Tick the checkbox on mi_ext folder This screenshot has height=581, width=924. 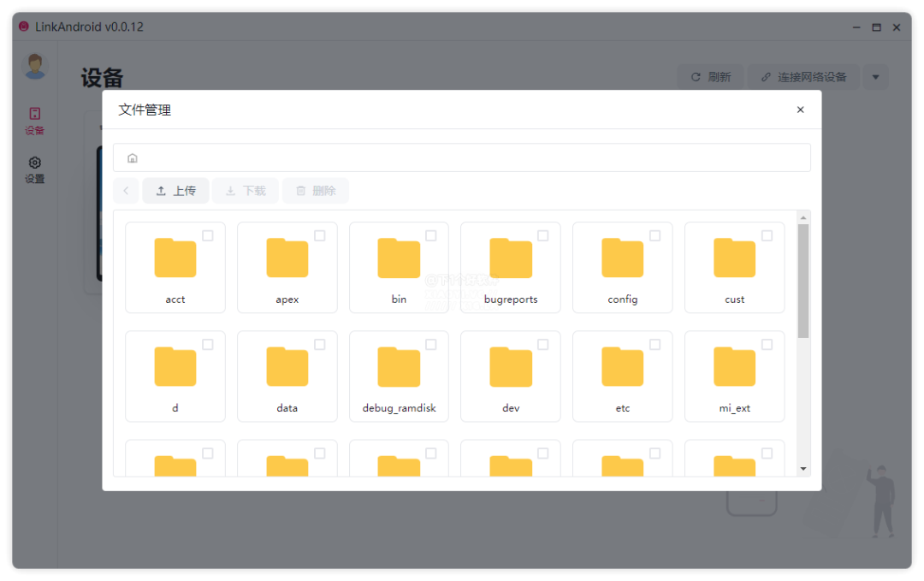(x=767, y=345)
